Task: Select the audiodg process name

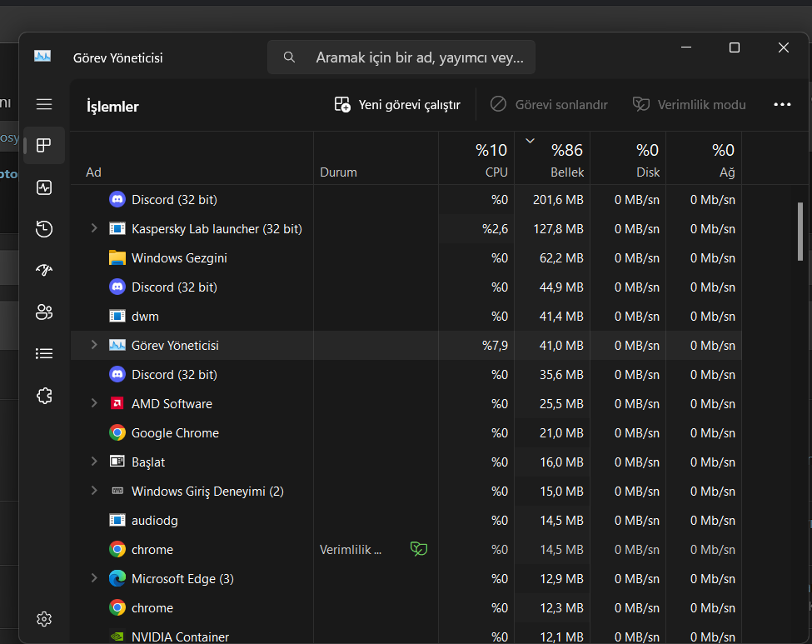Action: click(154, 520)
